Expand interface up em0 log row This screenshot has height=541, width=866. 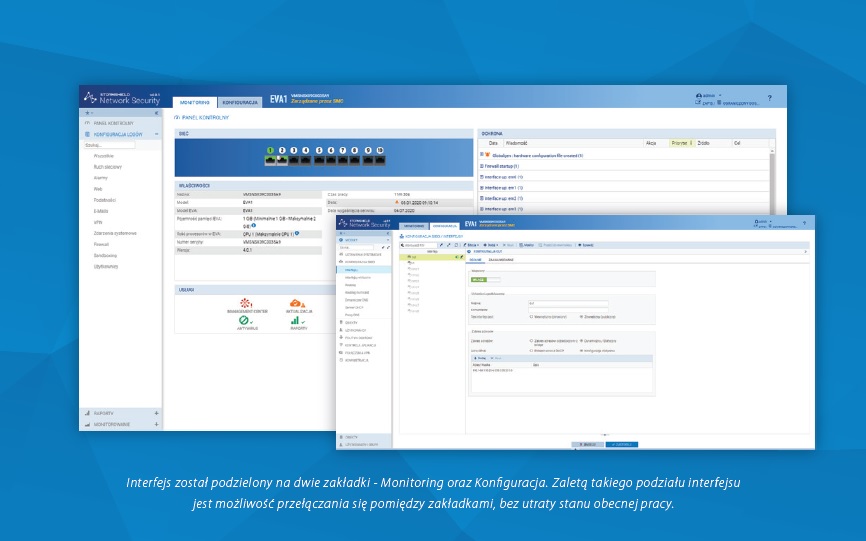tap(482, 177)
